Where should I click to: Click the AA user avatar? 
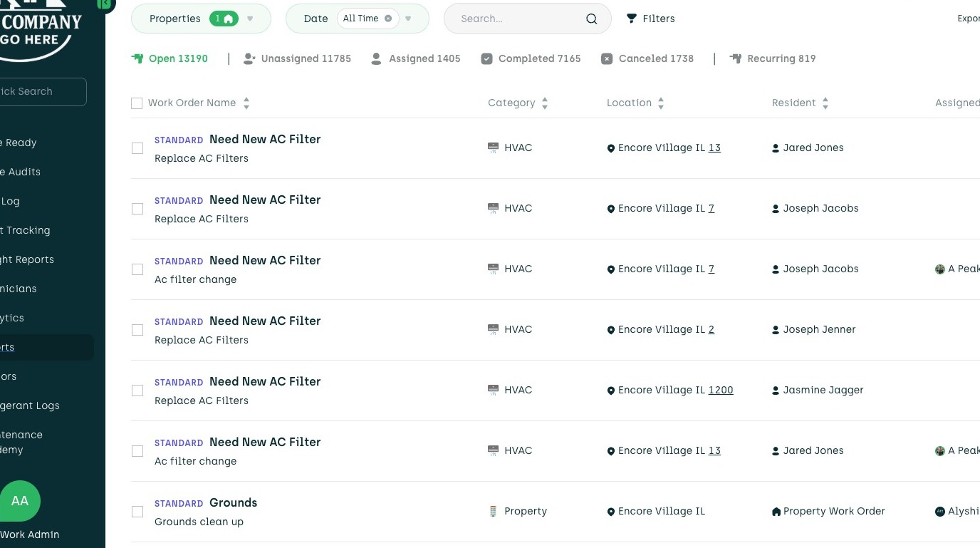point(20,501)
